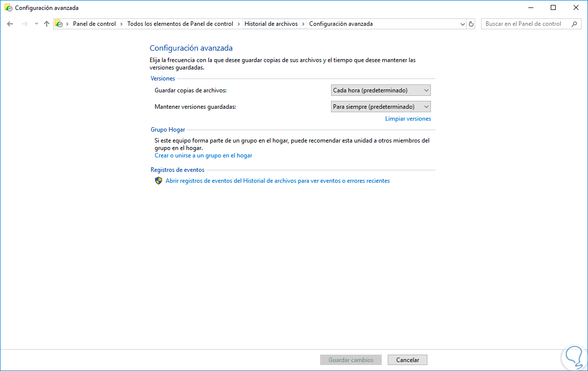Click Guardar cambios button
The image size is (588, 371).
[x=351, y=360]
